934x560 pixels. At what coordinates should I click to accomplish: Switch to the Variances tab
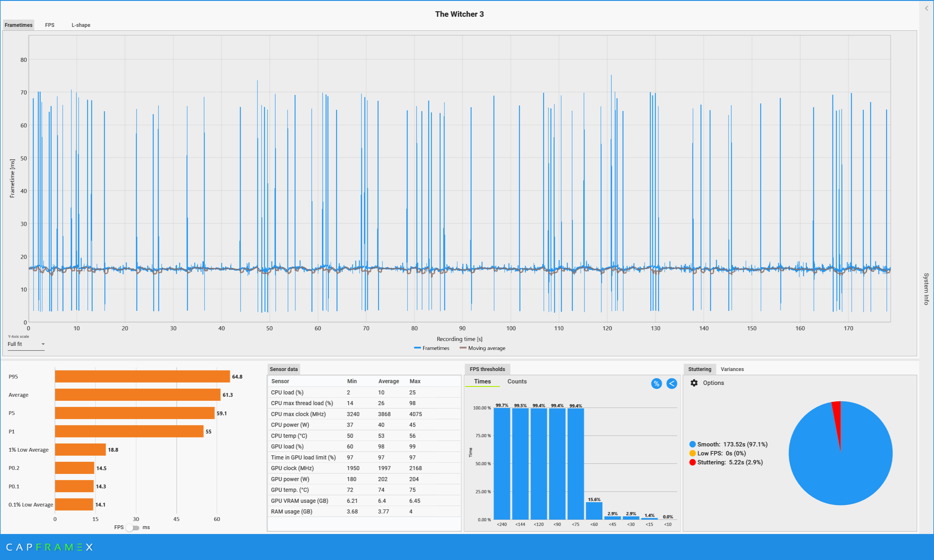coord(732,369)
